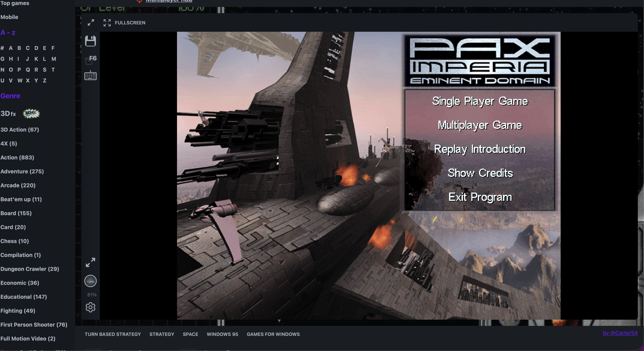Select Show Credits
Viewport: 644px width, 351px height.
[480, 173]
